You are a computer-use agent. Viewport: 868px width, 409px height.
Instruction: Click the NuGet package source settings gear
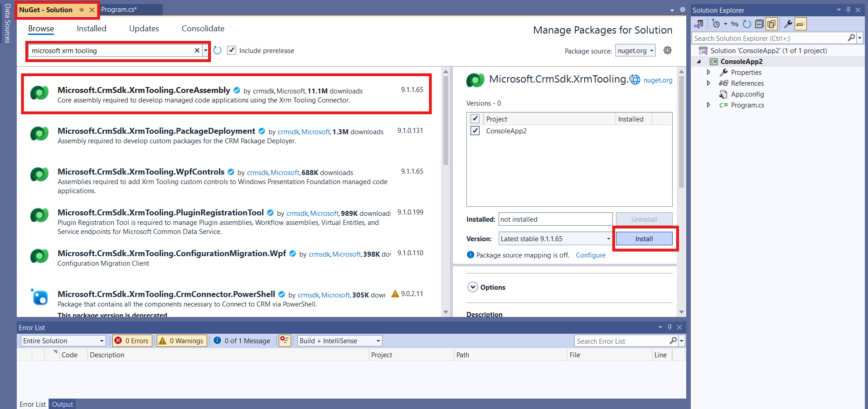(667, 50)
